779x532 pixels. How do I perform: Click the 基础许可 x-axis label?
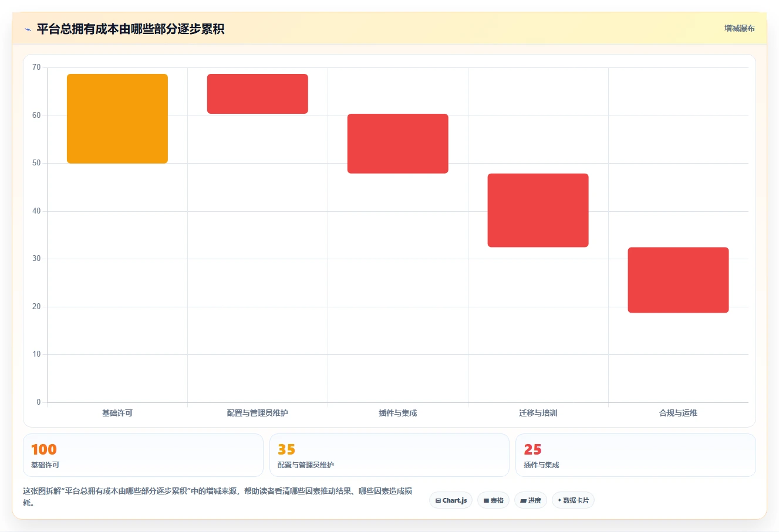[x=117, y=413]
